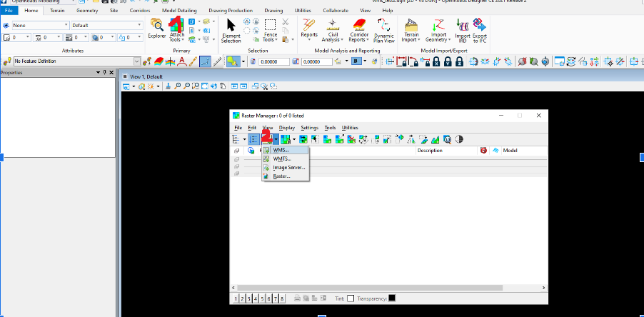This screenshot has width=644, height=317.
Task: Open the transparency 0 dropdown in Attributes
Action: (x=104, y=37)
